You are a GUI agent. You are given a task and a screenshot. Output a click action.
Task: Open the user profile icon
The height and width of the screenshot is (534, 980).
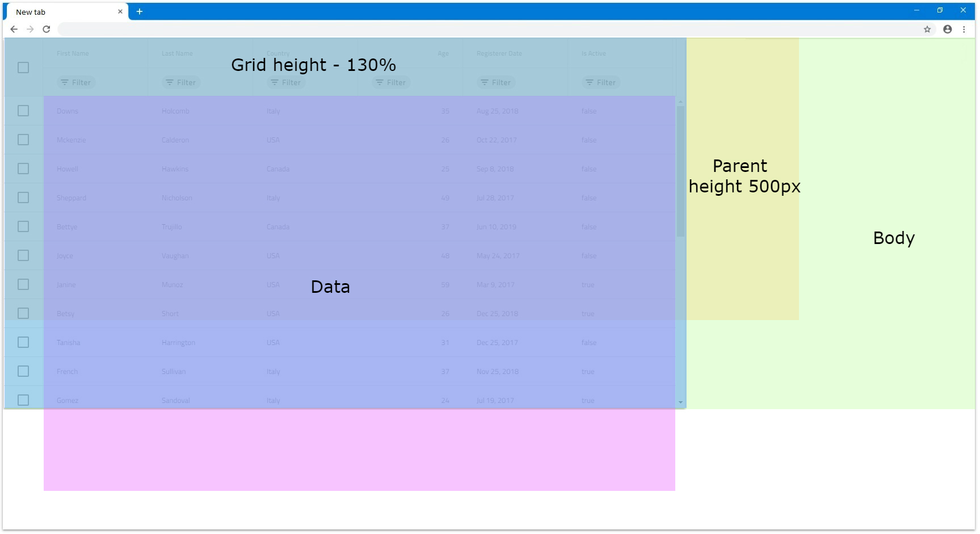(x=947, y=29)
